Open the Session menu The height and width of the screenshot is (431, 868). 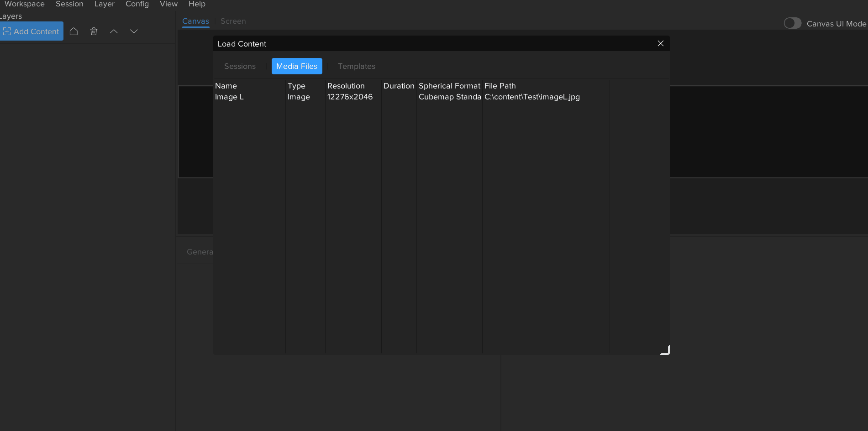(69, 4)
